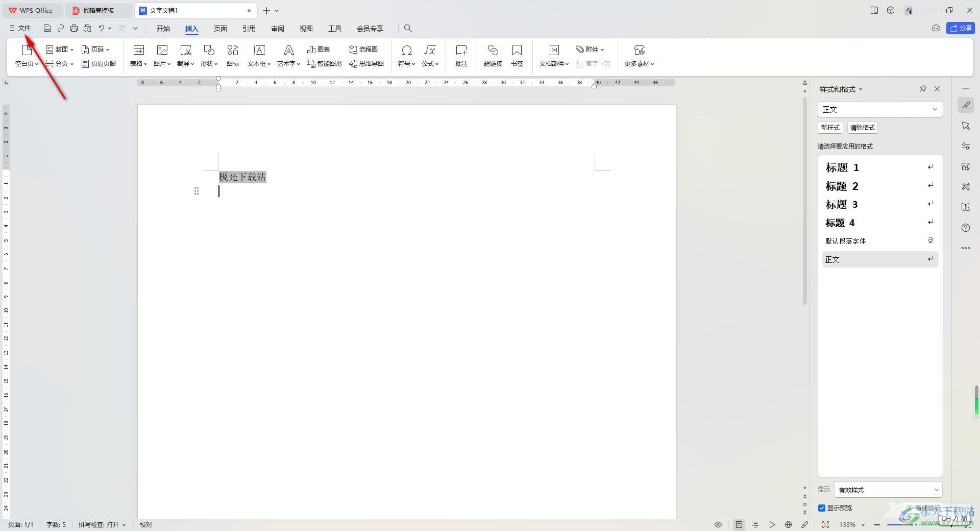Switch to the 审阅 ribbon tab
980x531 pixels.
pos(278,29)
